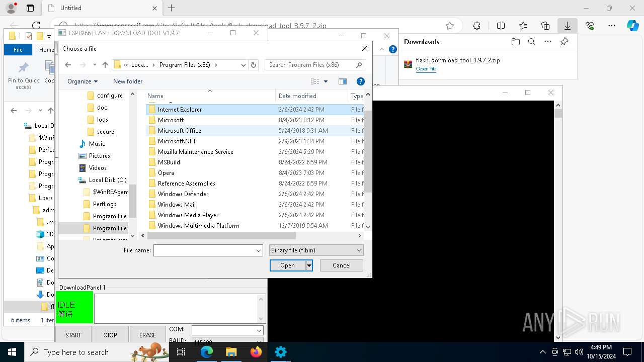Open the view options dropdown arrow
The image size is (644, 362).
pos(326,81)
